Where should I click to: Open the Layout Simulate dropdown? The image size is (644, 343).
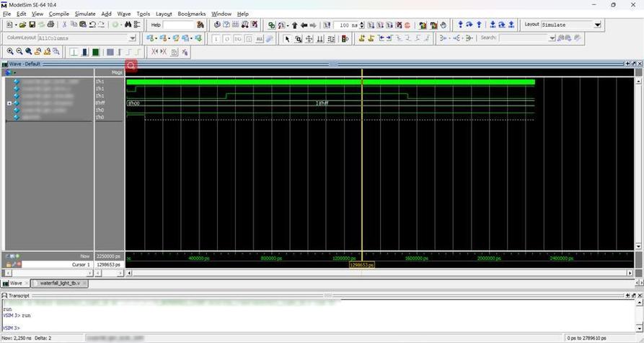pyautogui.click(x=597, y=25)
